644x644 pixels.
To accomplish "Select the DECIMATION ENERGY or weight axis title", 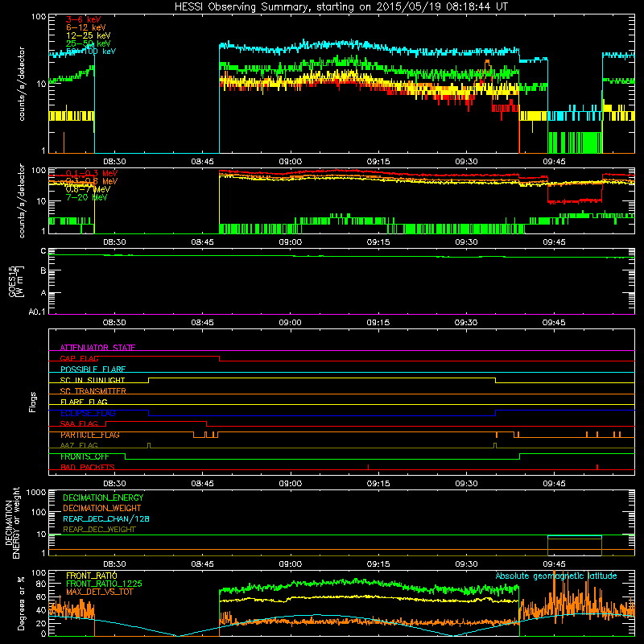I will point(13,522).
